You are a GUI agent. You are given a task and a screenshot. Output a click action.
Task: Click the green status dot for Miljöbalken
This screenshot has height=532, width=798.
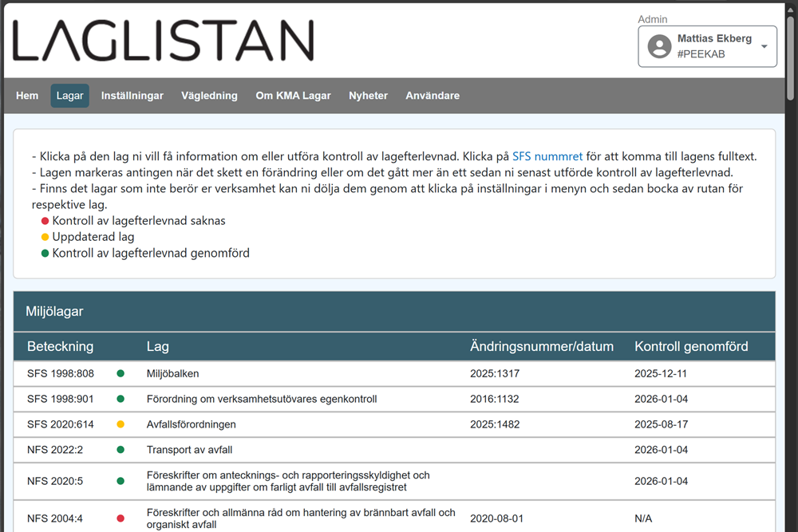tap(120, 373)
